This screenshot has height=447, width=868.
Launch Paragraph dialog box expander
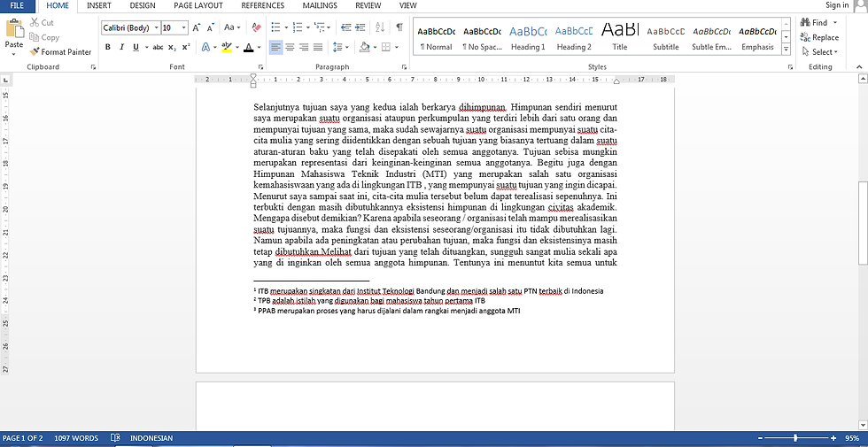tap(405, 67)
